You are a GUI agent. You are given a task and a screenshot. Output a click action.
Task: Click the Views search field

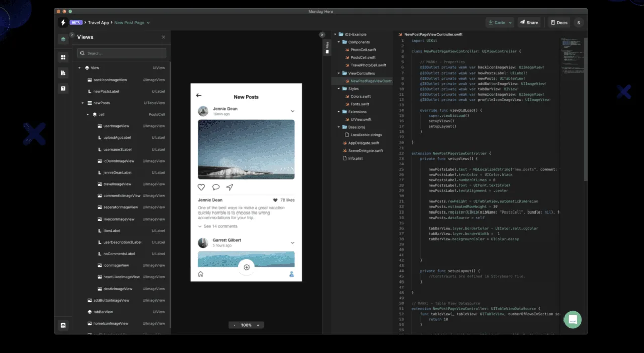tap(121, 53)
